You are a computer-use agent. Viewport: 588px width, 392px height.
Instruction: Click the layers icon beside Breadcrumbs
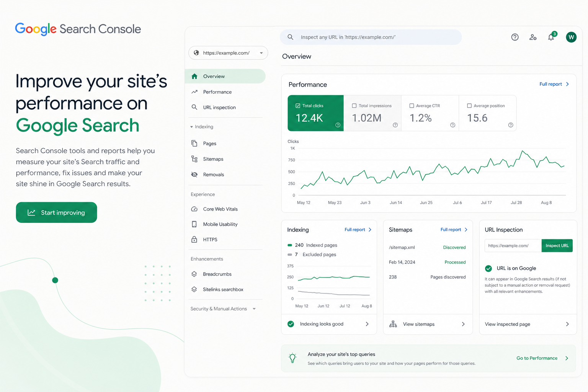194,274
